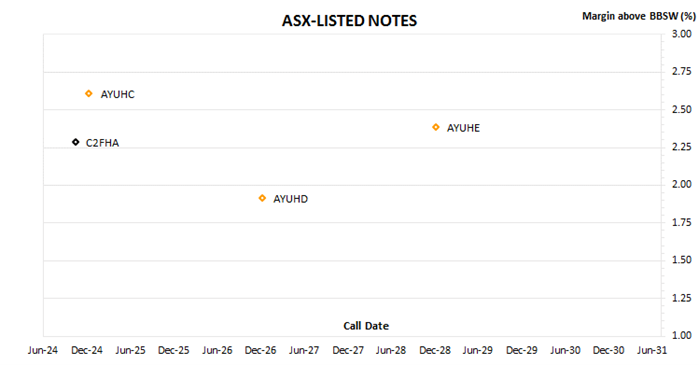This screenshot has width=699, height=365.
Task: Click the Jun-29 horizontal axis label
Action: point(477,350)
